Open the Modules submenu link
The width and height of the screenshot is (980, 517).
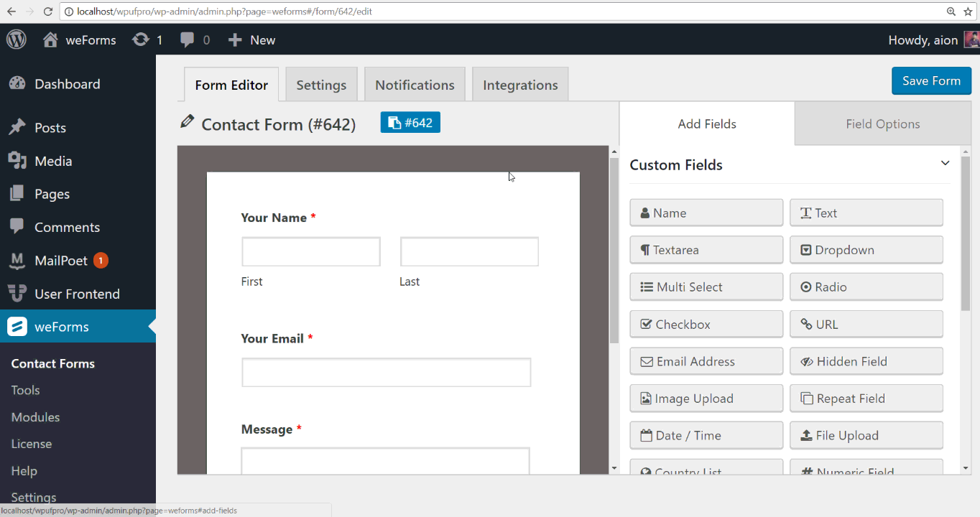[x=35, y=417]
